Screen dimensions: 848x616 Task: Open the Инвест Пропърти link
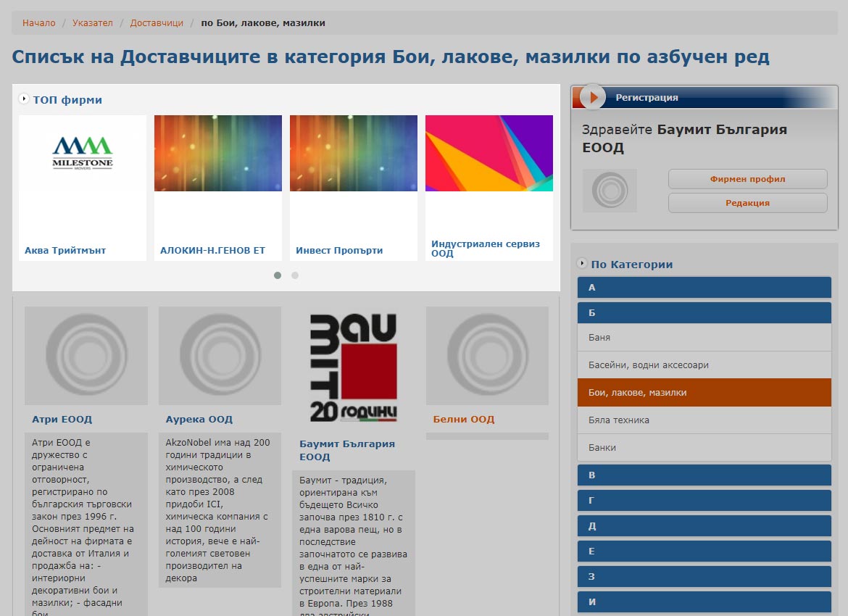click(x=339, y=251)
